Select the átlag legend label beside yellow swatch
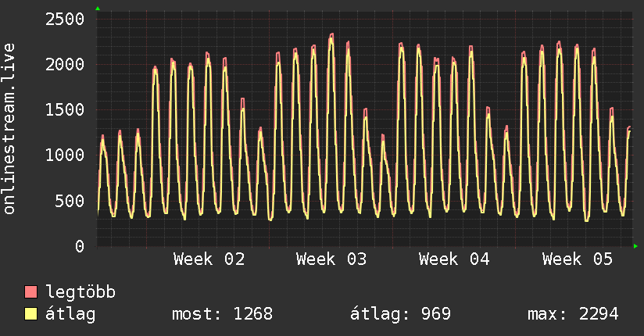The image size is (644, 336). (x=71, y=314)
